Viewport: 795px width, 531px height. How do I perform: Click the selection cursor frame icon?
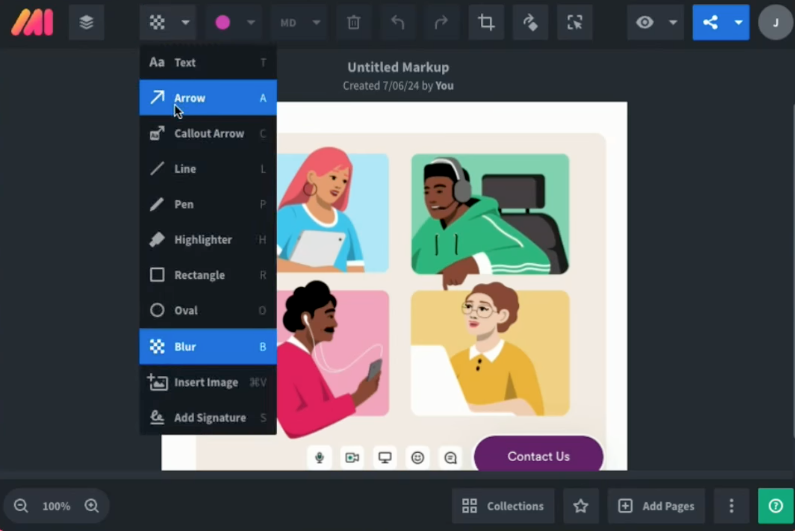(574, 22)
